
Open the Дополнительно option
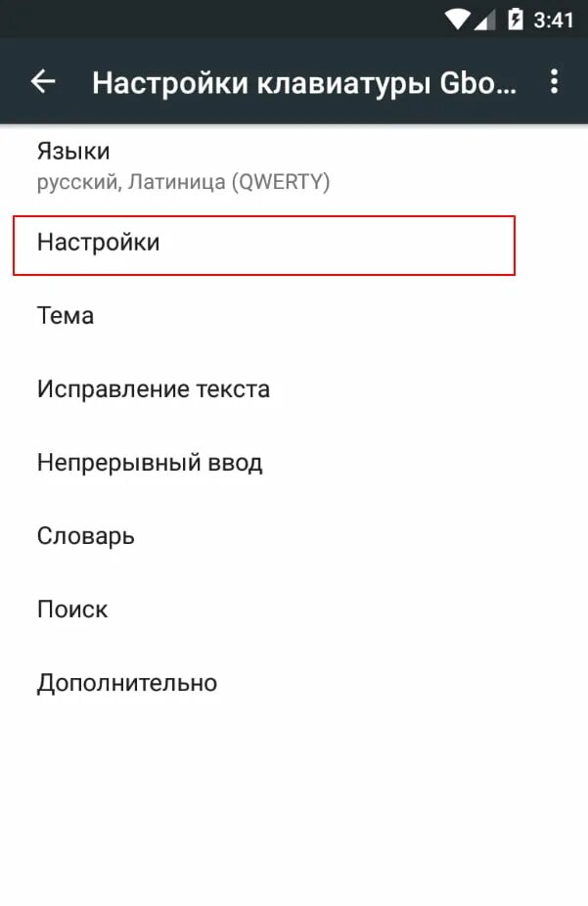tap(294, 682)
